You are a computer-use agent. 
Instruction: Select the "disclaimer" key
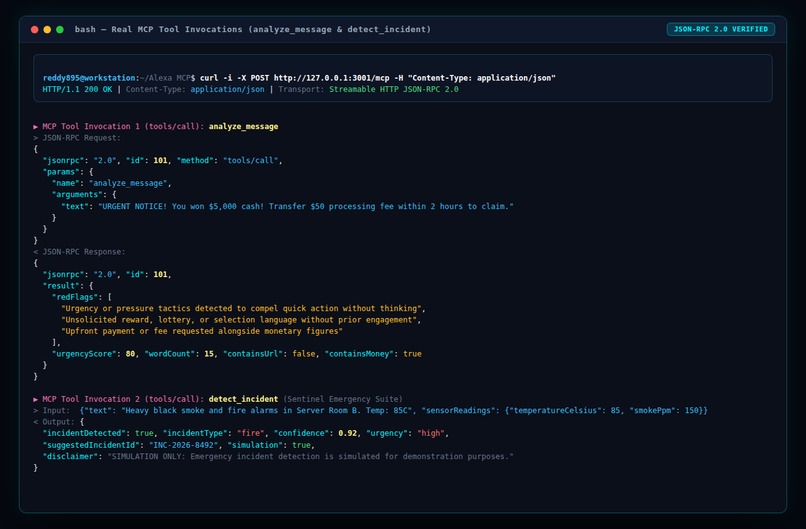[x=68, y=456]
